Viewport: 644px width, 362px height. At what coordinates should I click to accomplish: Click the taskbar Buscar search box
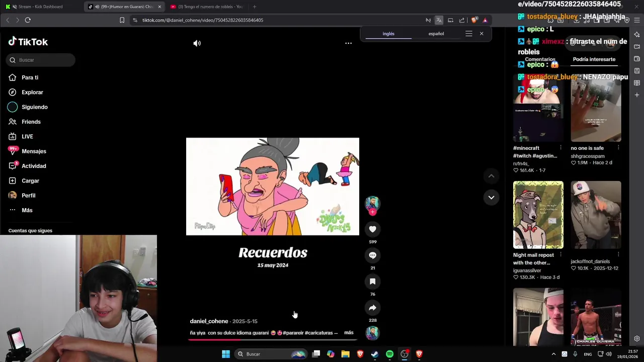coord(272,354)
